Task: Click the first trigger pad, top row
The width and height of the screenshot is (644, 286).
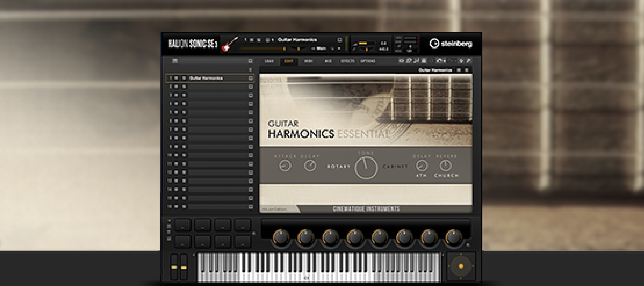Action: point(183,225)
